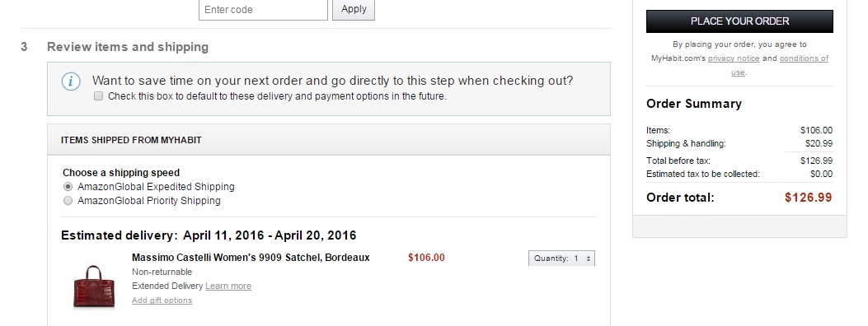Click the blue info icon

point(71,81)
